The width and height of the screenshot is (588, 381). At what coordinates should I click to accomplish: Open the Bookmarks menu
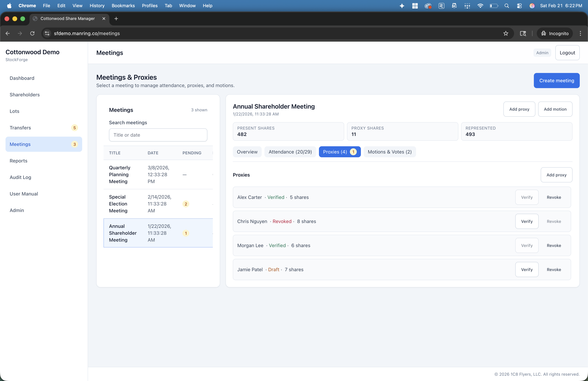coord(123,6)
